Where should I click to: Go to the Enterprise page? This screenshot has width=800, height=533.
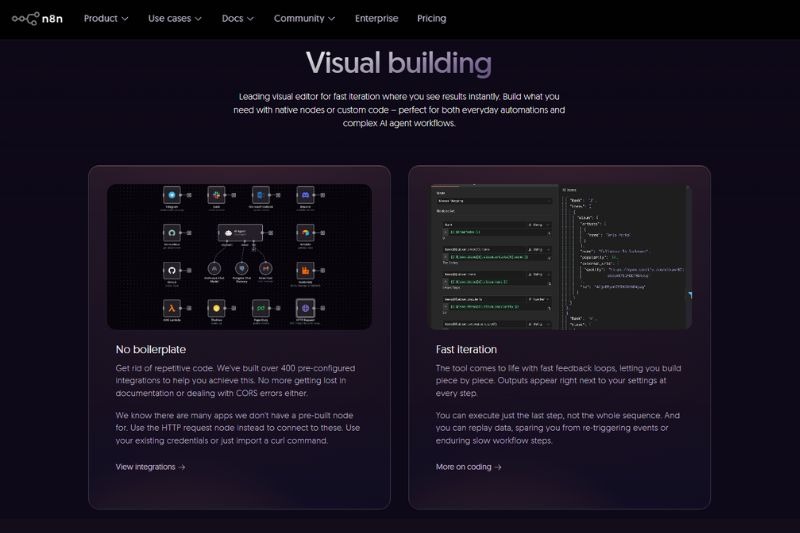(376, 18)
